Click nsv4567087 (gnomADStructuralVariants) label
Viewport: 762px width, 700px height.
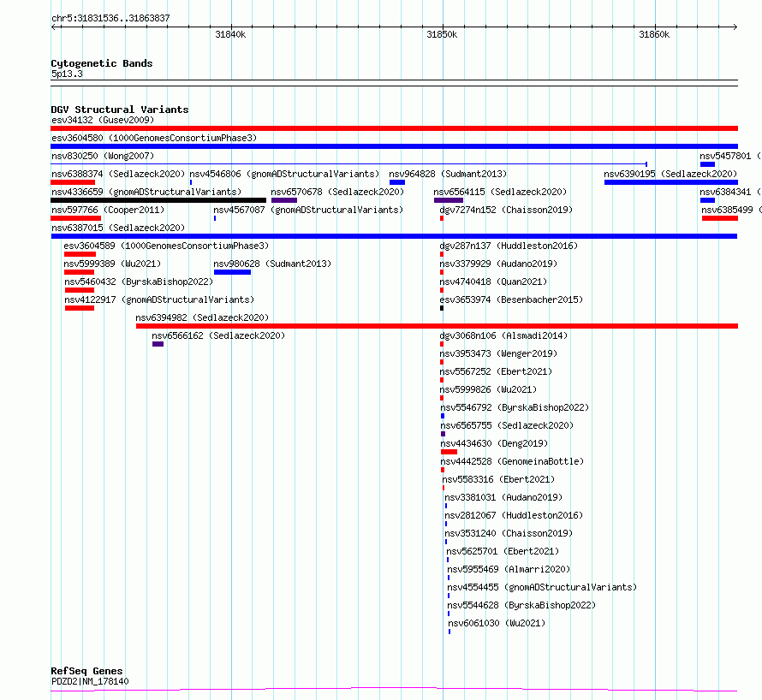click(308, 210)
